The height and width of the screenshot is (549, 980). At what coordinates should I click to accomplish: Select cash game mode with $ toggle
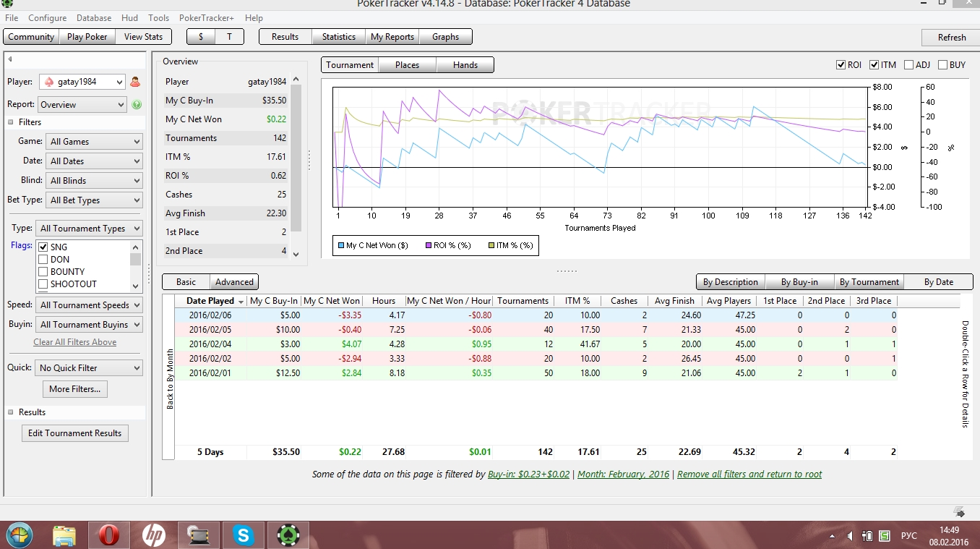click(201, 37)
